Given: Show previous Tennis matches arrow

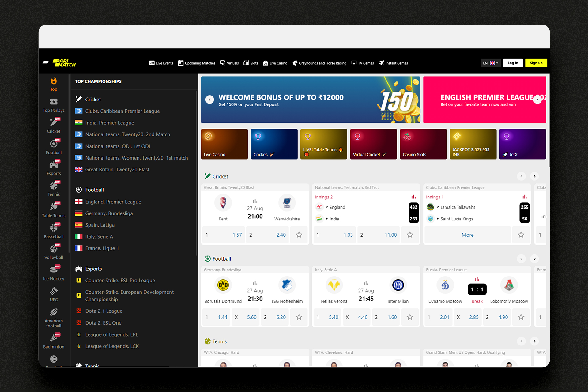Looking at the screenshot, I should 521,341.
